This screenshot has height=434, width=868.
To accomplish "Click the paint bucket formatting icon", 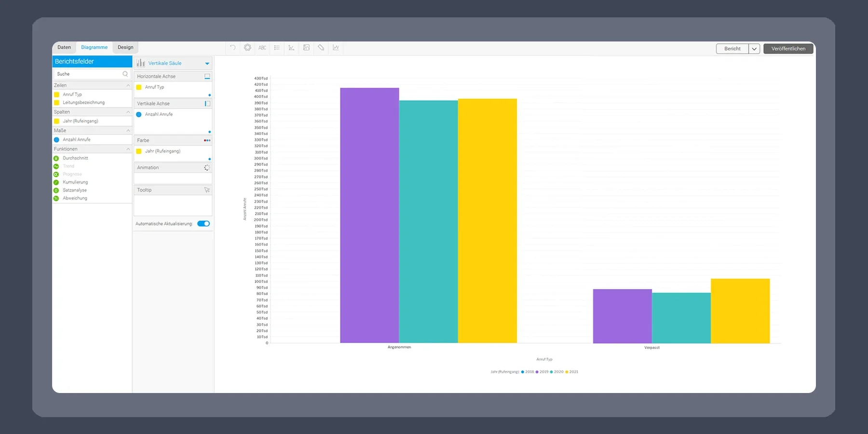I will (321, 48).
